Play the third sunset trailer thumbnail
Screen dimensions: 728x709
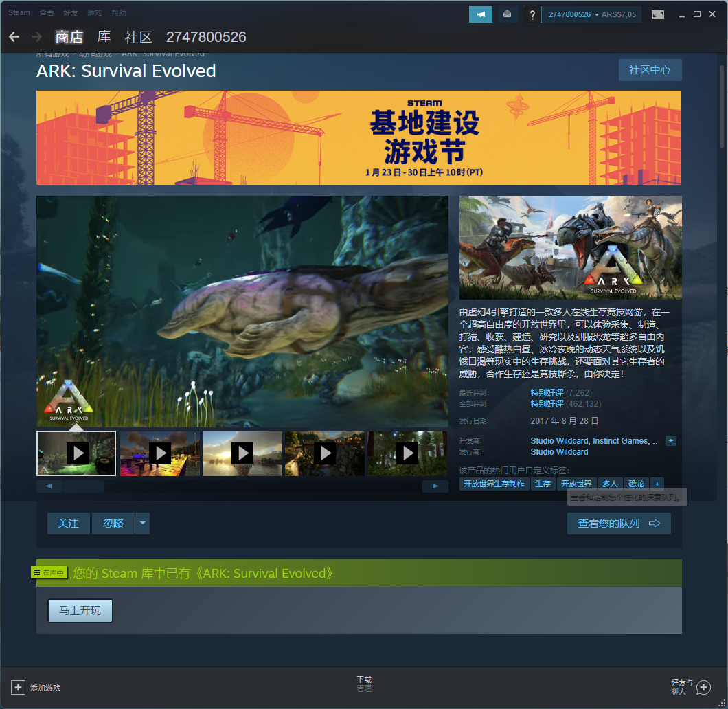[242, 453]
